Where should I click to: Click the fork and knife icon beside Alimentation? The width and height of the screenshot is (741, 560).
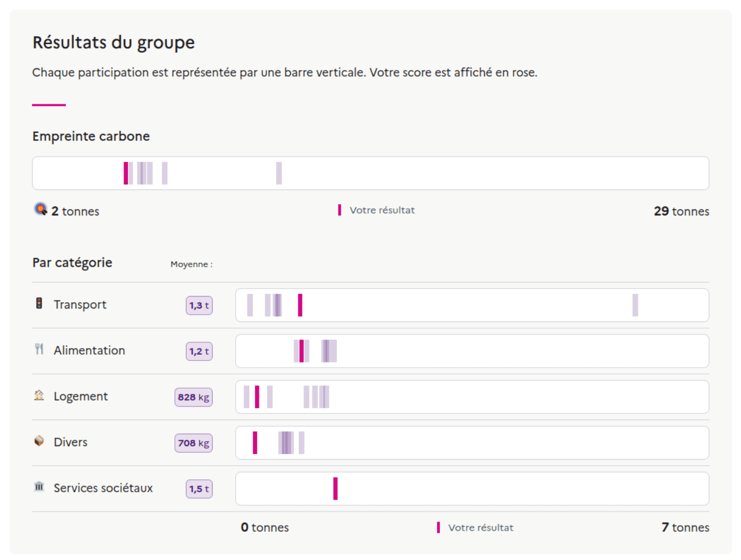[x=38, y=350]
